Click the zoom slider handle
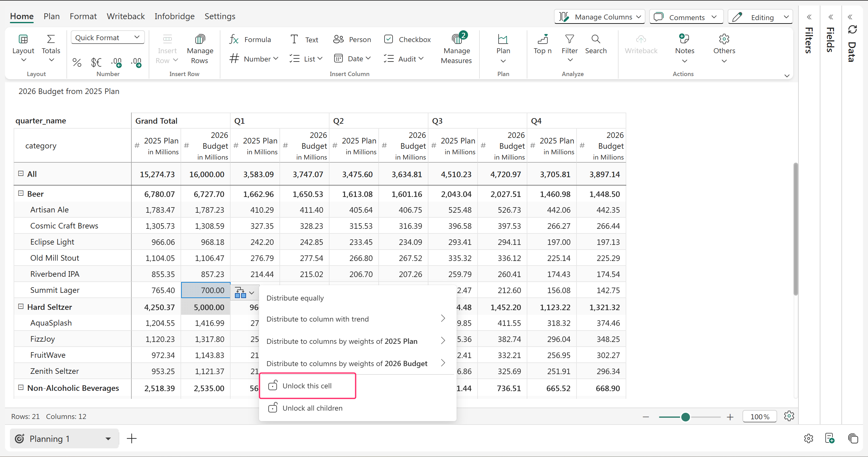 [685, 417]
